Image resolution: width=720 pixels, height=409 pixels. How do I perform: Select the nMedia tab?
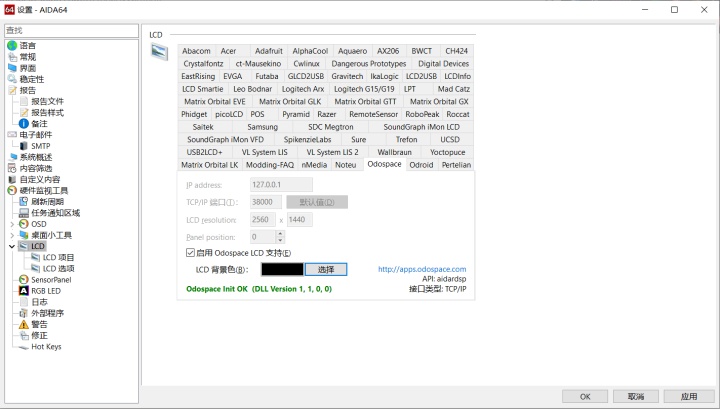tap(314, 165)
